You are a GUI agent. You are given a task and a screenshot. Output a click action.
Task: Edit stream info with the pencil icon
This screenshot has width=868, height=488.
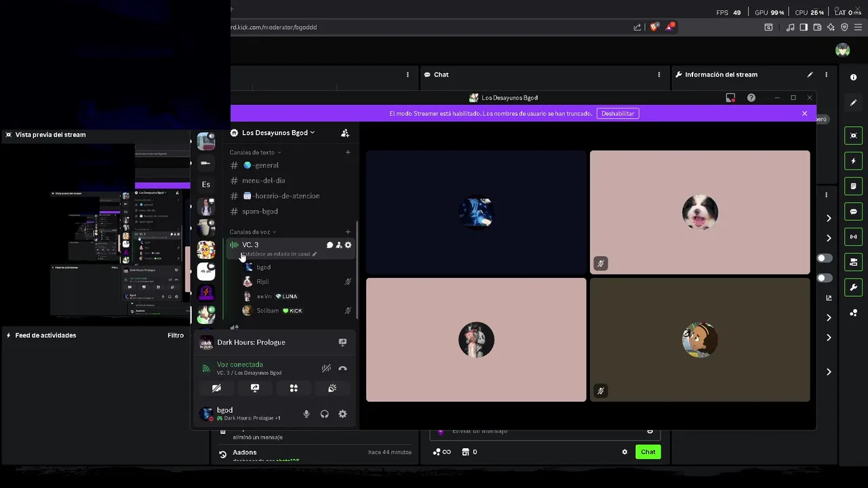click(810, 75)
